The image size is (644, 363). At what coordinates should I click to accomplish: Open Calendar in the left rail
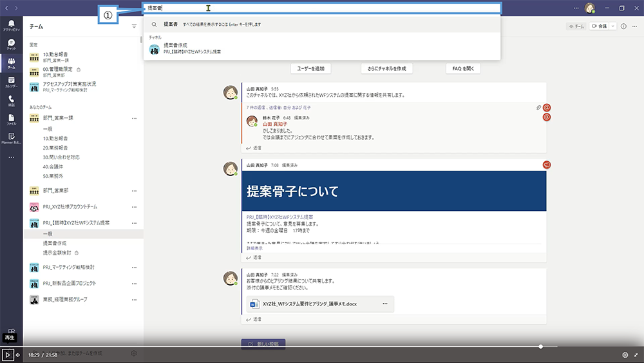[x=11, y=83]
